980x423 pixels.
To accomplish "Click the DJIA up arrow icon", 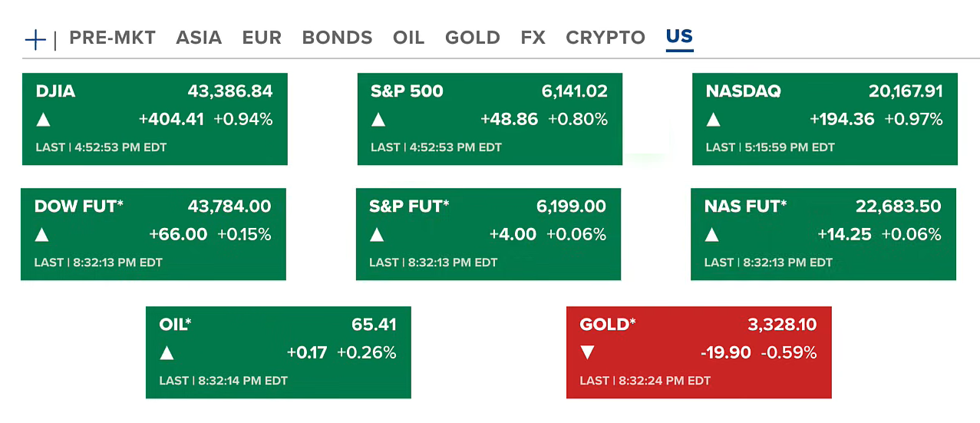I will click(44, 120).
